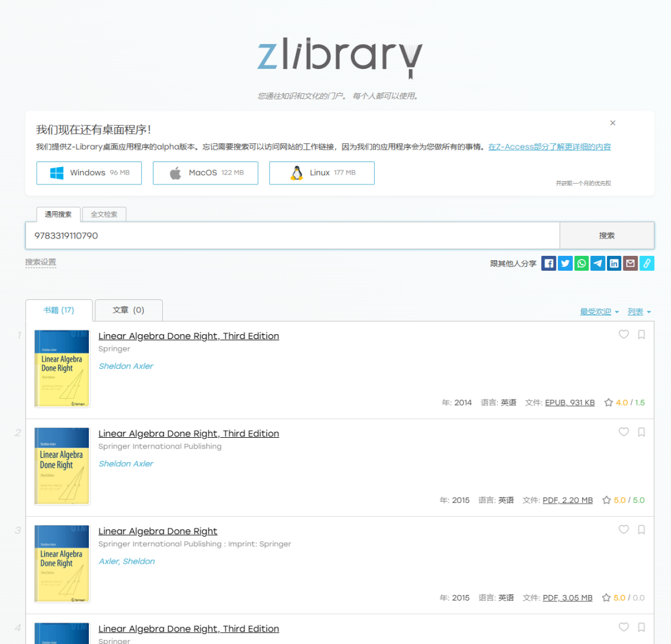Switch to 全文检索 tab
The width and height of the screenshot is (671, 644).
104,214
